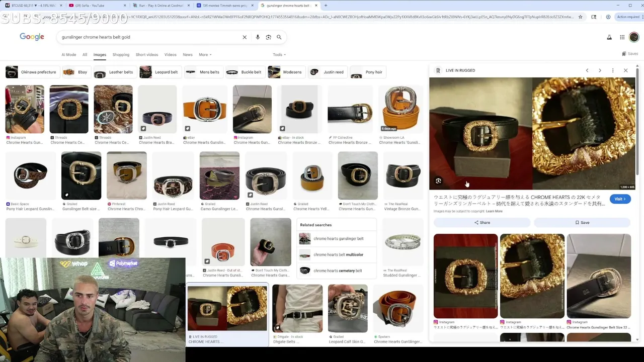The image size is (644, 362).
Task: Click the LIVE IN RUGGED site logo icon
Action: 438,70
